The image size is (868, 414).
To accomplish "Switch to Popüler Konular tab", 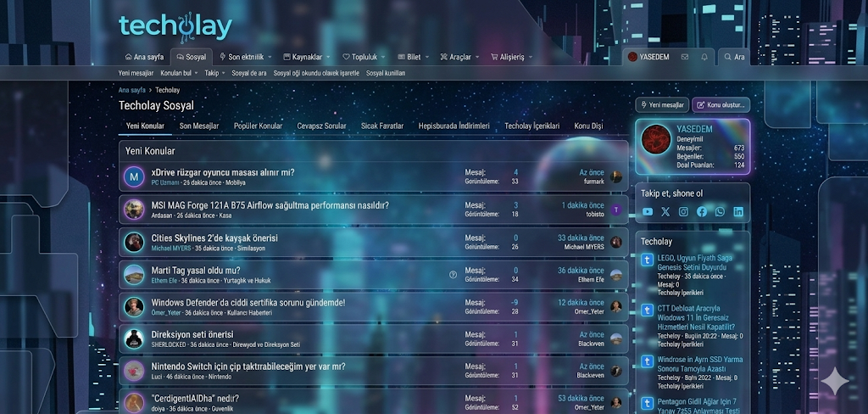I will pos(258,126).
